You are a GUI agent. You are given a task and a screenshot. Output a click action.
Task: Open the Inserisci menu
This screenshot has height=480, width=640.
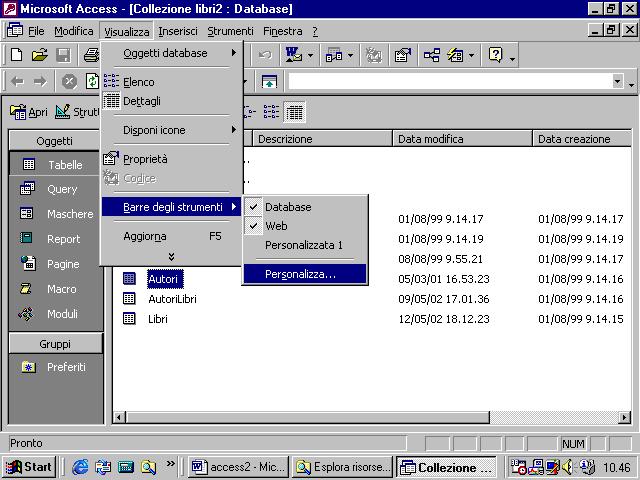point(178,31)
